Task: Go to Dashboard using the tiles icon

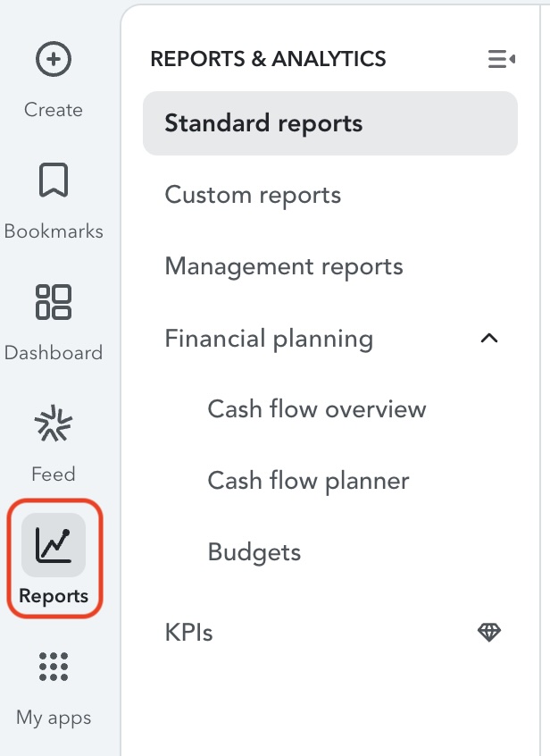Action: point(54,302)
